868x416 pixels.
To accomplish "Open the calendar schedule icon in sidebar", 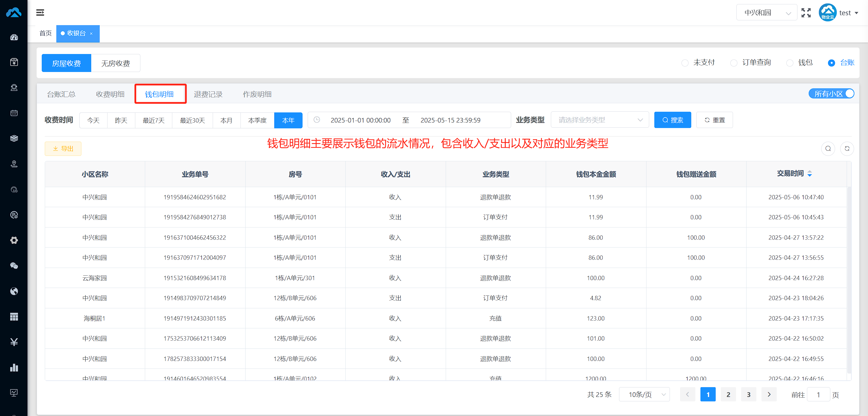I will 14,113.
